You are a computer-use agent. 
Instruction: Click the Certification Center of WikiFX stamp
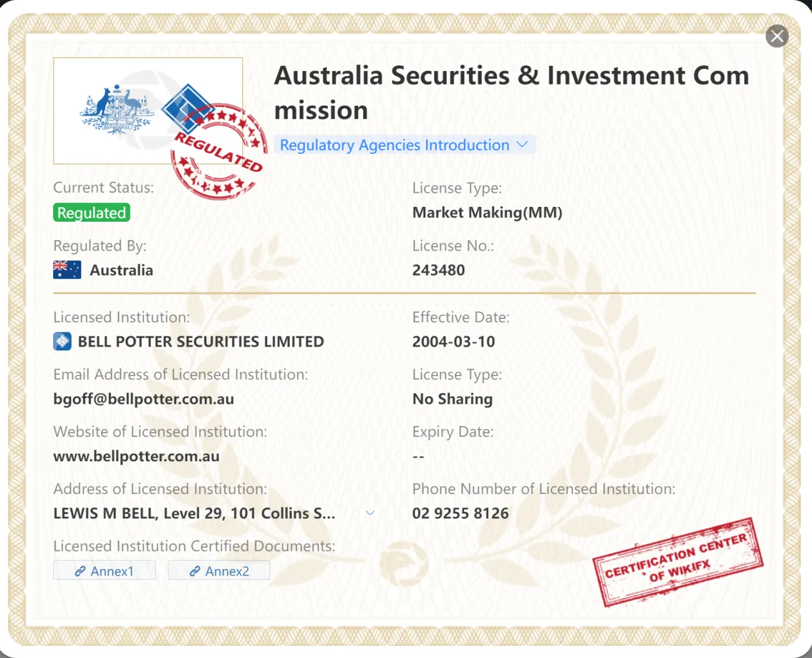point(678,562)
